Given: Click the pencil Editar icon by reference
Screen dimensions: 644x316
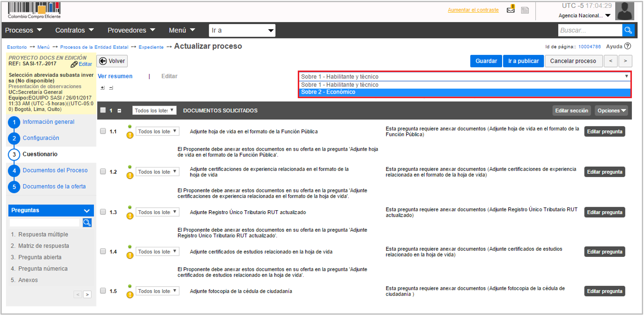Looking at the screenshot, I should coord(74,64).
